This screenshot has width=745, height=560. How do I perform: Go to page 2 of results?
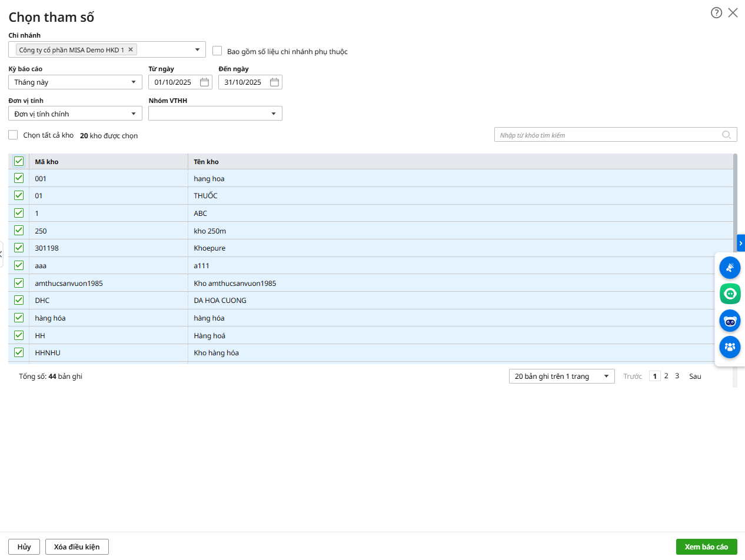tap(666, 376)
